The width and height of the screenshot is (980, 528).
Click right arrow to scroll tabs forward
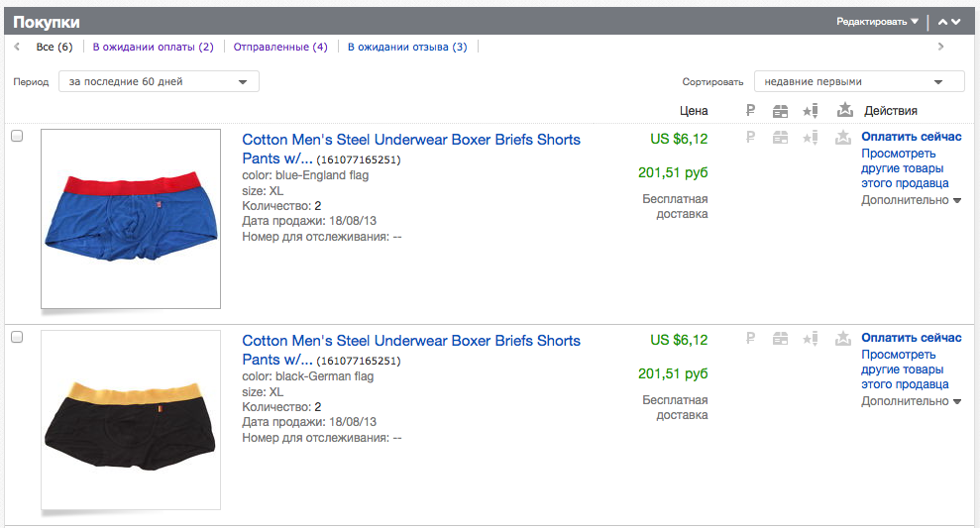940,47
